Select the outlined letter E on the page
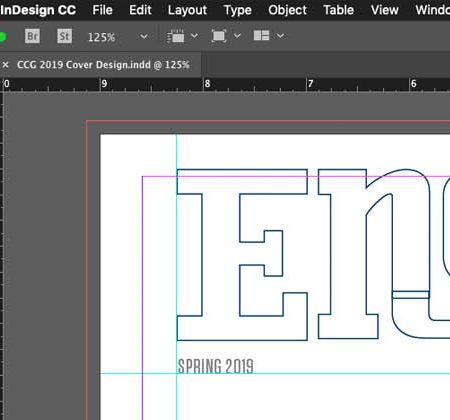The image size is (450, 420). pos(242,255)
